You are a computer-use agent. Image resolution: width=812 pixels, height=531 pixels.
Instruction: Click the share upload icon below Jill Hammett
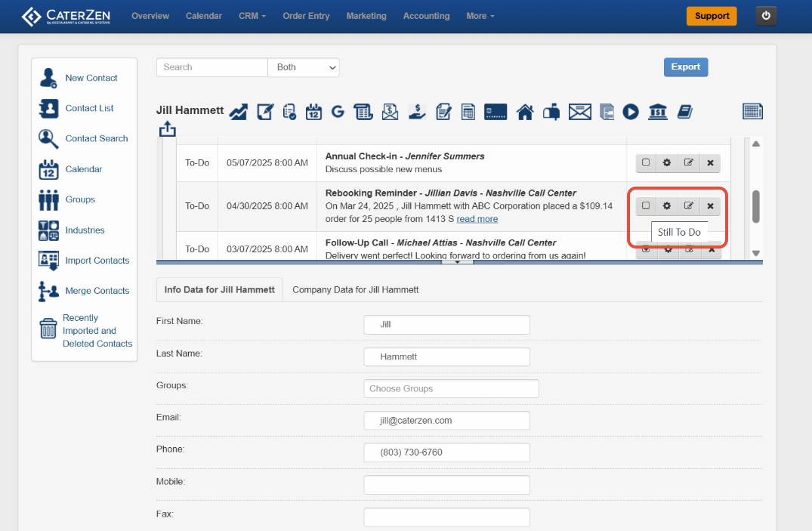click(x=167, y=128)
